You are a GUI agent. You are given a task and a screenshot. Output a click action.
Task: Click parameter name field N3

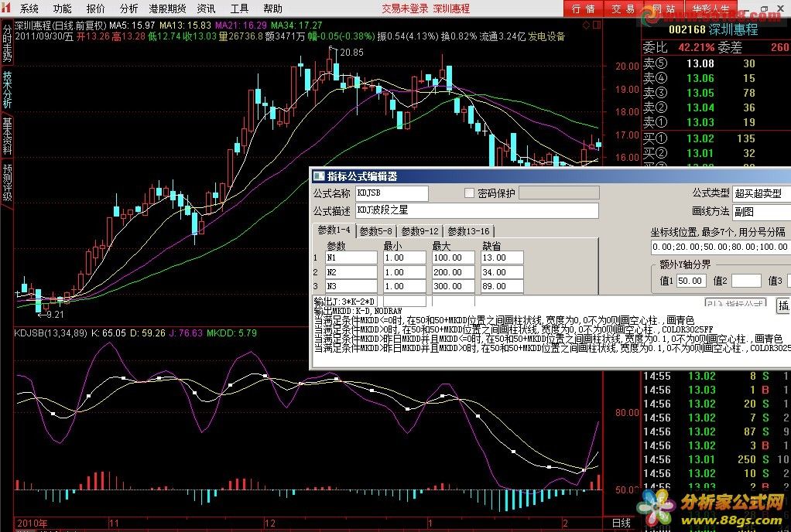(x=351, y=286)
